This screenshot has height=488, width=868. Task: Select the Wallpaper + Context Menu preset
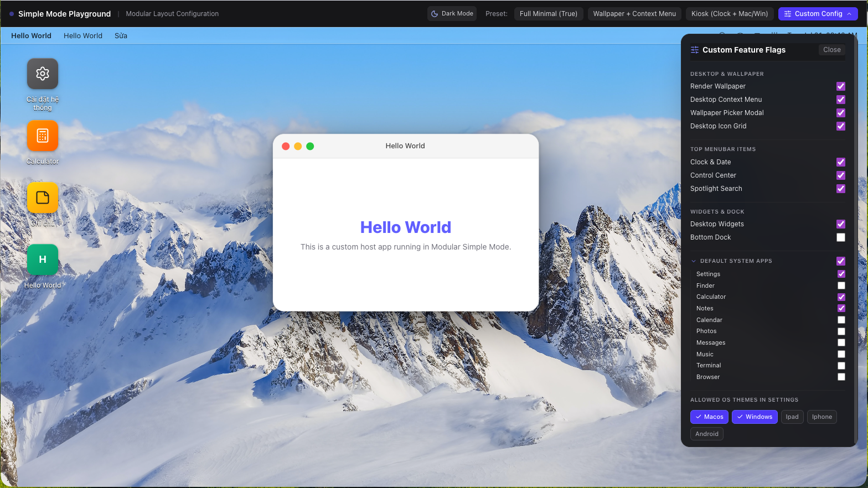[x=634, y=14]
